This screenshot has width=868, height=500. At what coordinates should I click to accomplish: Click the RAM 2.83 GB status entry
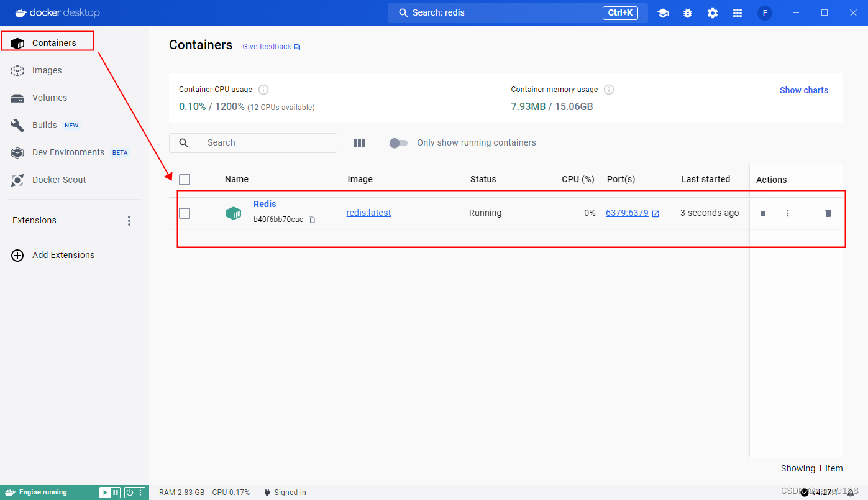(x=181, y=493)
